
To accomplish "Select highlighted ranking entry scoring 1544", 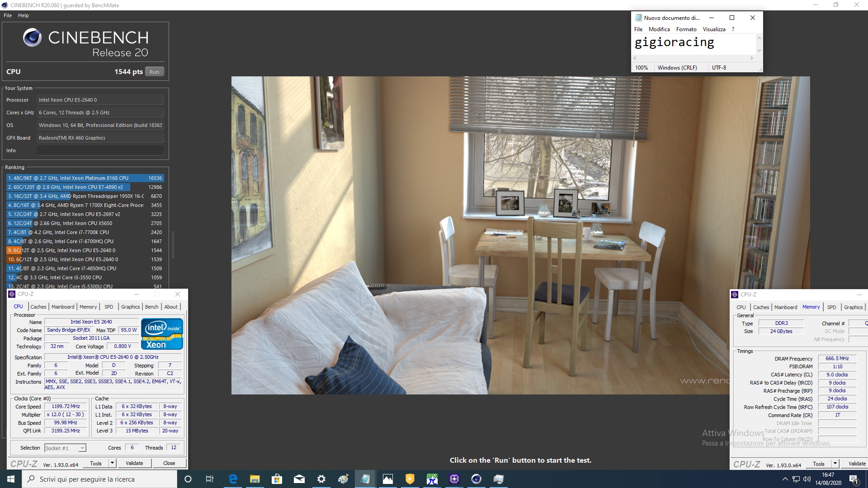I will pos(85,250).
